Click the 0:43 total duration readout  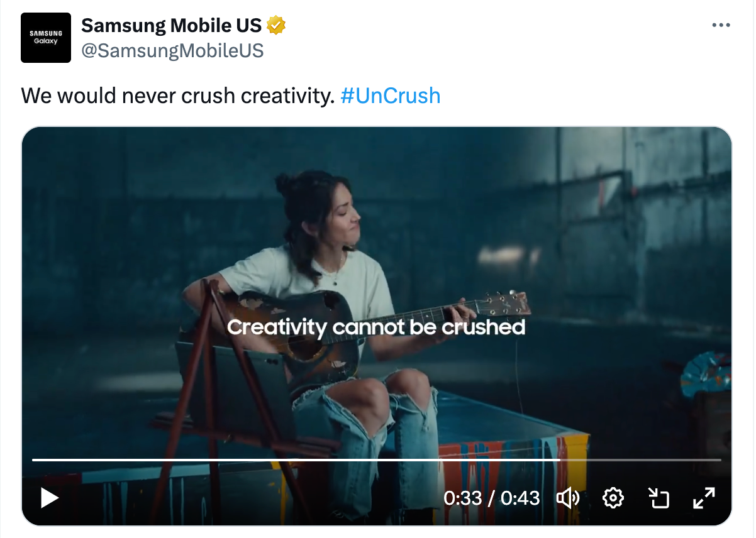tap(521, 498)
